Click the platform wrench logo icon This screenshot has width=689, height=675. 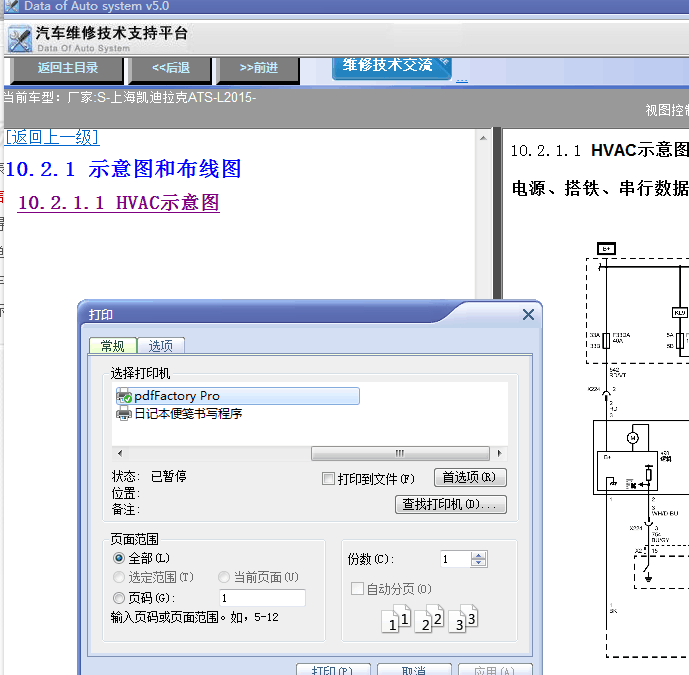click(20, 39)
